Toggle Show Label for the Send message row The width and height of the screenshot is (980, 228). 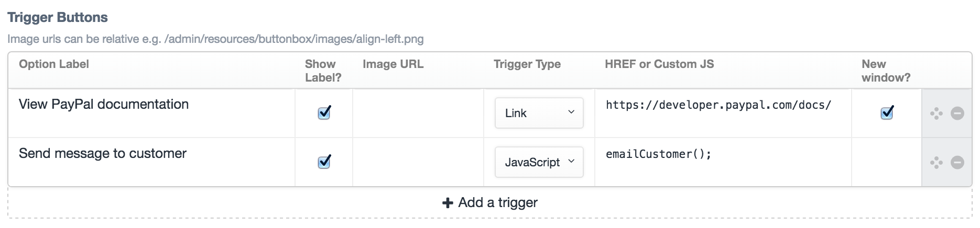(324, 162)
